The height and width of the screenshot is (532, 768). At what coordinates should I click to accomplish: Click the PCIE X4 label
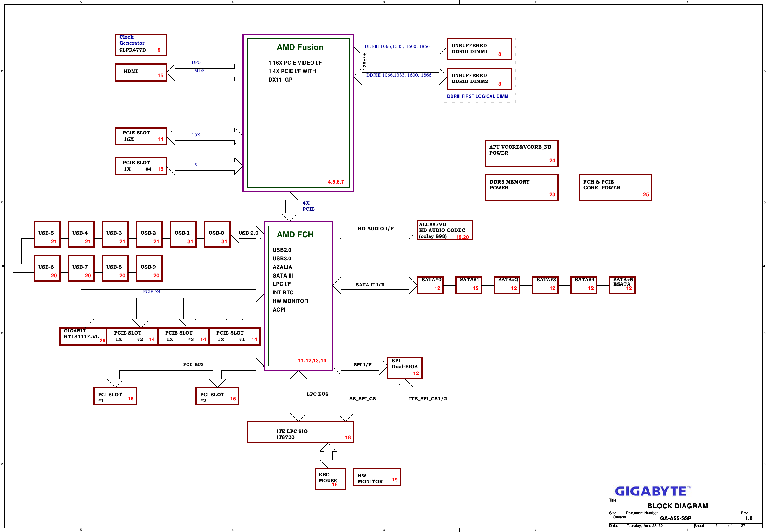152,292
